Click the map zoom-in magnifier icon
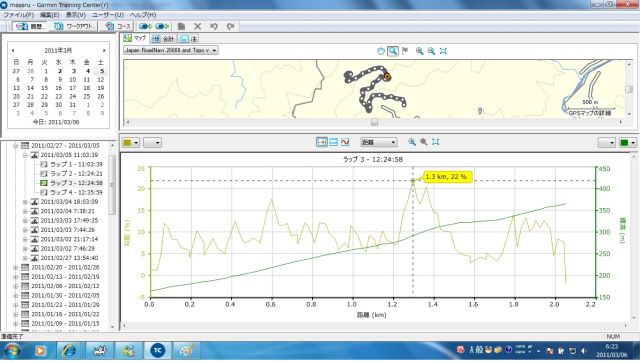This screenshot has height=363, width=640. coord(419,51)
